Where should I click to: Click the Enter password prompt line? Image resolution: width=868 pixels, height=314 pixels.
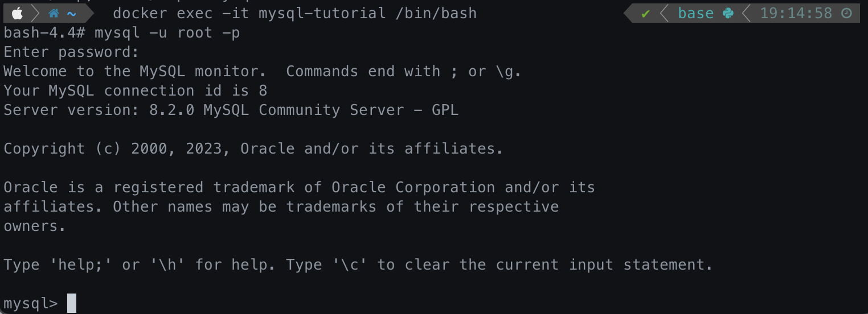coord(71,52)
